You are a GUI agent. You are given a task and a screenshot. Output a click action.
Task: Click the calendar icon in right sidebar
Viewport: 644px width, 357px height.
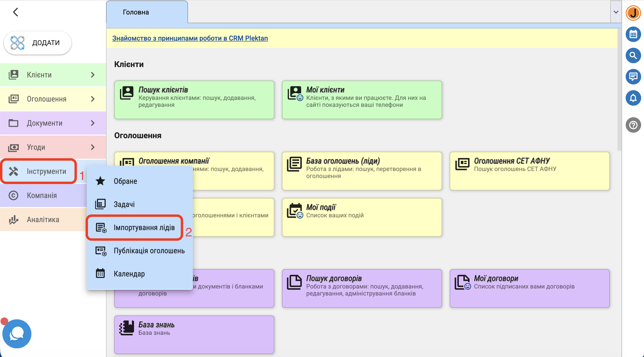(633, 34)
